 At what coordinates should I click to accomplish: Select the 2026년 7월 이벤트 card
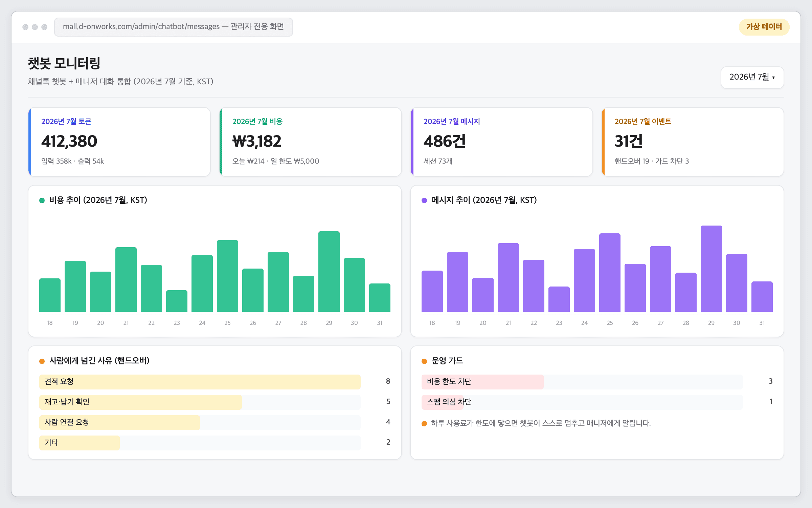(693, 142)
